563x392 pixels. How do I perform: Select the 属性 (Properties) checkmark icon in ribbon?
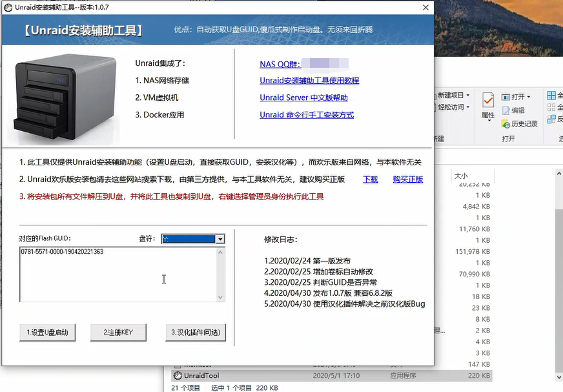click(487, 100)
